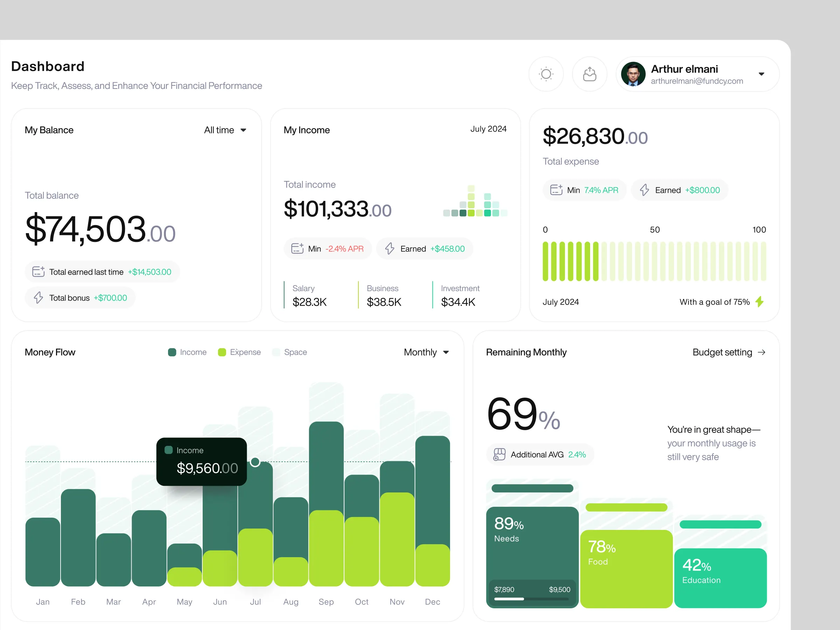Click the theme/brightness icon in the header

click(546, 74)
